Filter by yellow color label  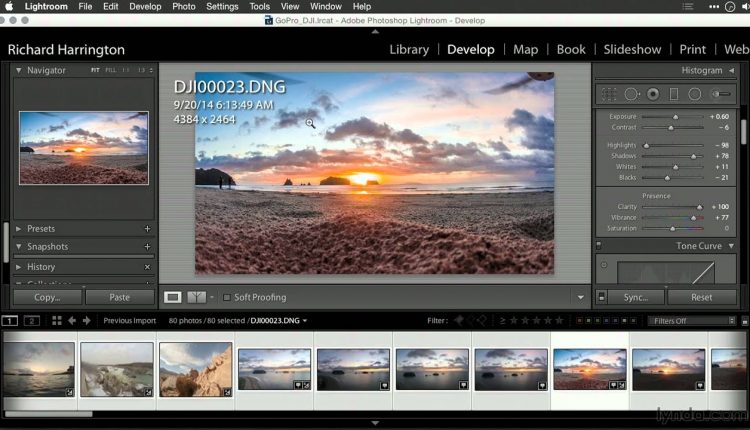589,320
